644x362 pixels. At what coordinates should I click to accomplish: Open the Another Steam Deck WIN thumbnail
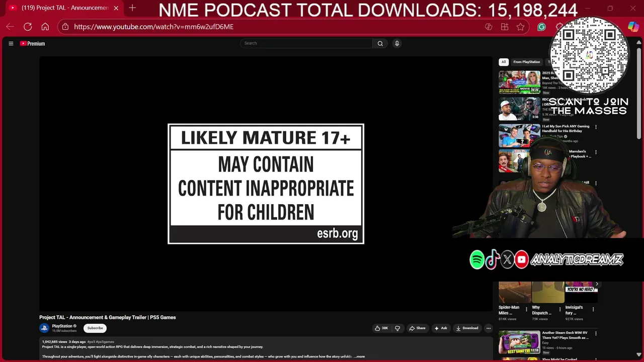pos(519,342)
